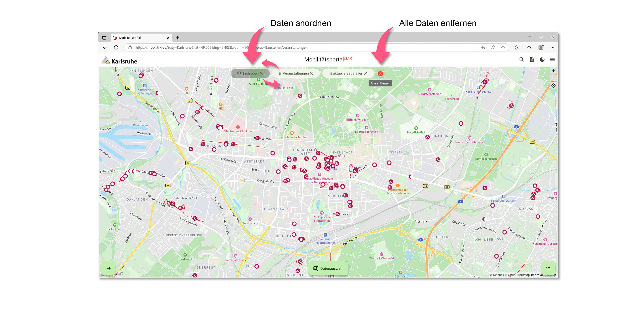The image size is (644, 327).
Task: Refresh the page in browser toolbar
Action: point(116,47)
